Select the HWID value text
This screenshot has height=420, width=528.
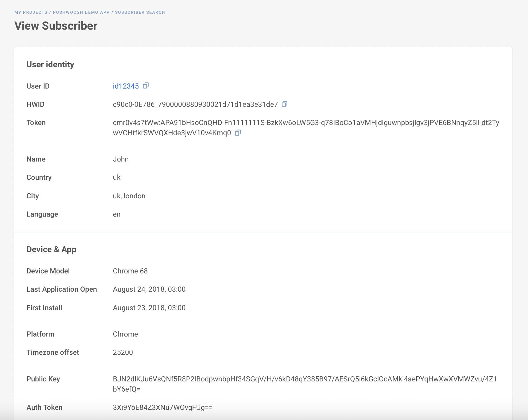[x=196, y=104]
